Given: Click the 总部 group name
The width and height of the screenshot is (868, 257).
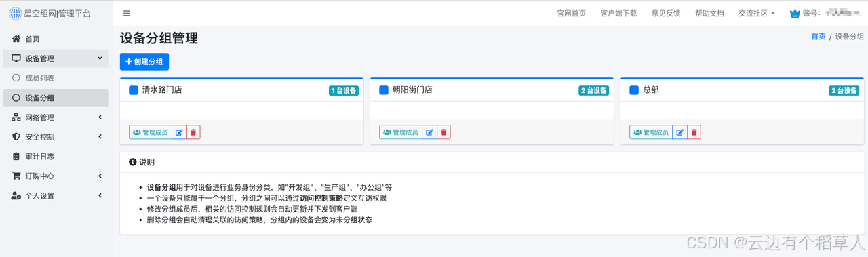Looking at the screenshot, I should pos(650,90).
